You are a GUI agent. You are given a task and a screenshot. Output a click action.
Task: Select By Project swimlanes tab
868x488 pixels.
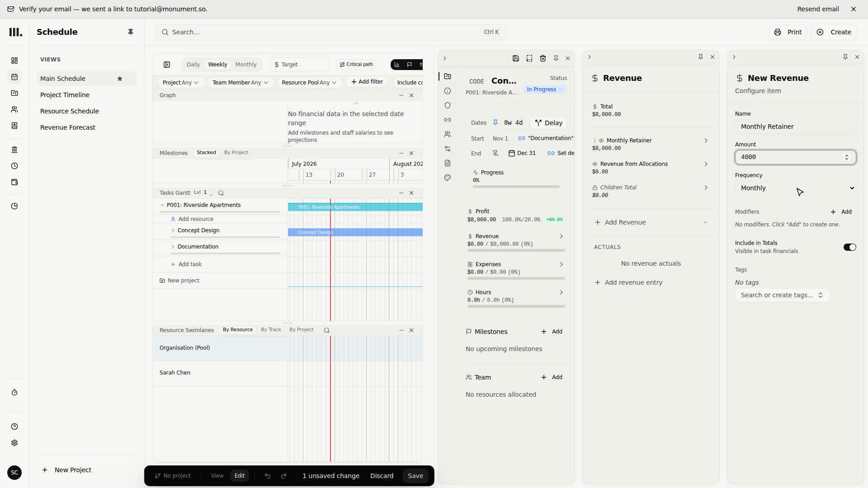pos(301,330)
